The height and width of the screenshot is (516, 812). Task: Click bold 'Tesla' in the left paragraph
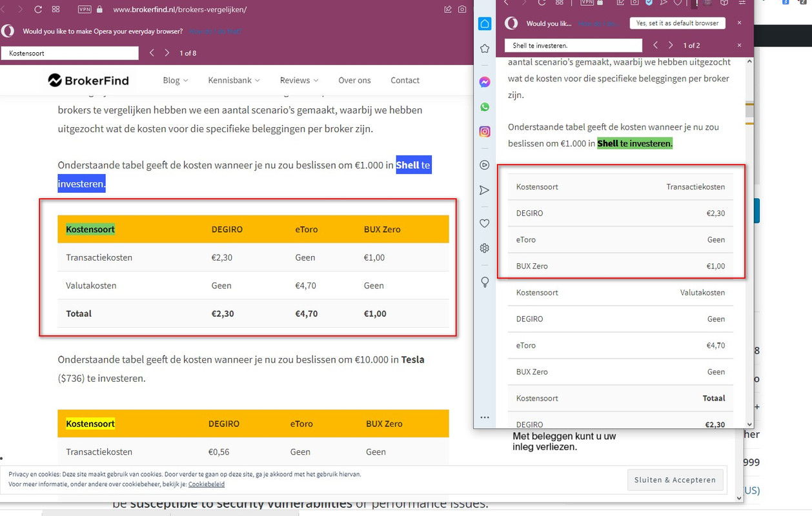click(x=413, y=359)
